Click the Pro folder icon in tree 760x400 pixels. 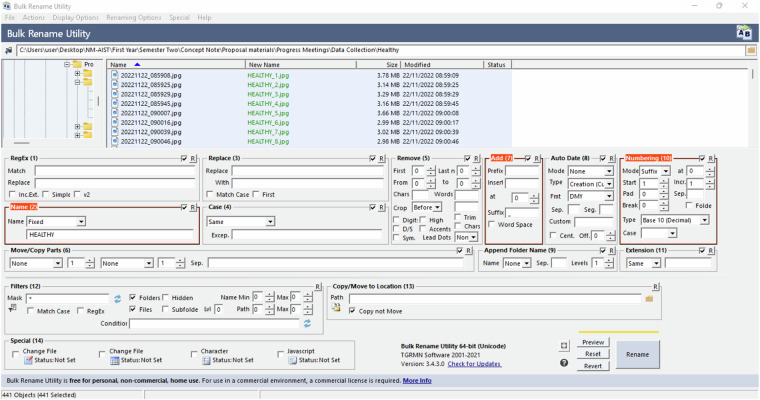coord(78,64)
